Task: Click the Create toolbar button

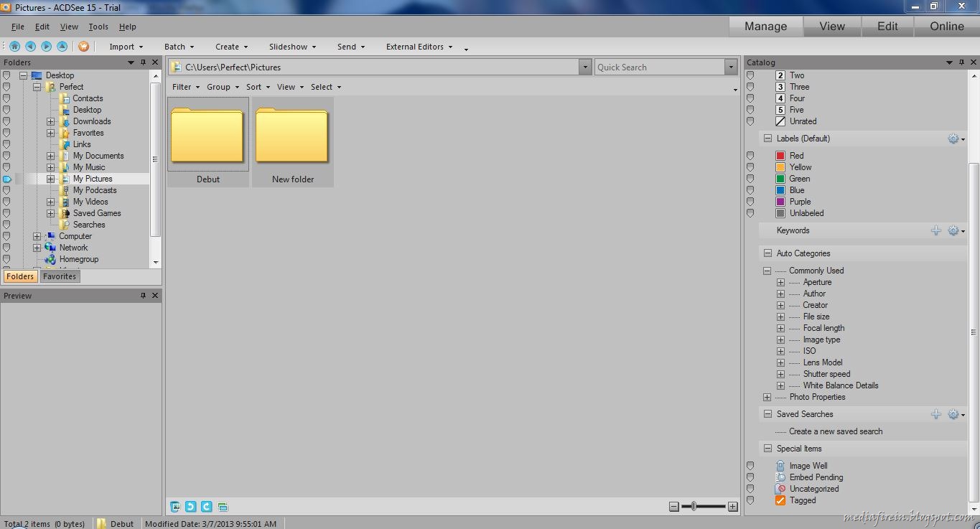Action: (232, 47)
